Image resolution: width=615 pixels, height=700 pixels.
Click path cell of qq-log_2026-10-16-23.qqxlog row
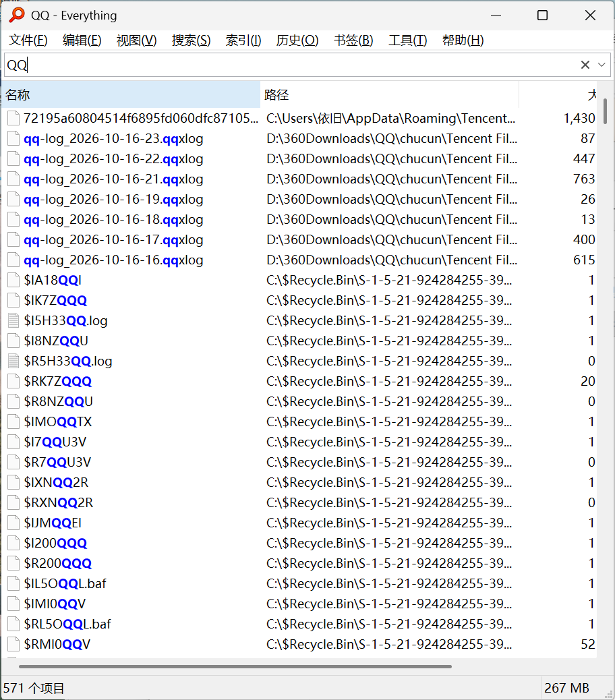[x=392, y=139]
